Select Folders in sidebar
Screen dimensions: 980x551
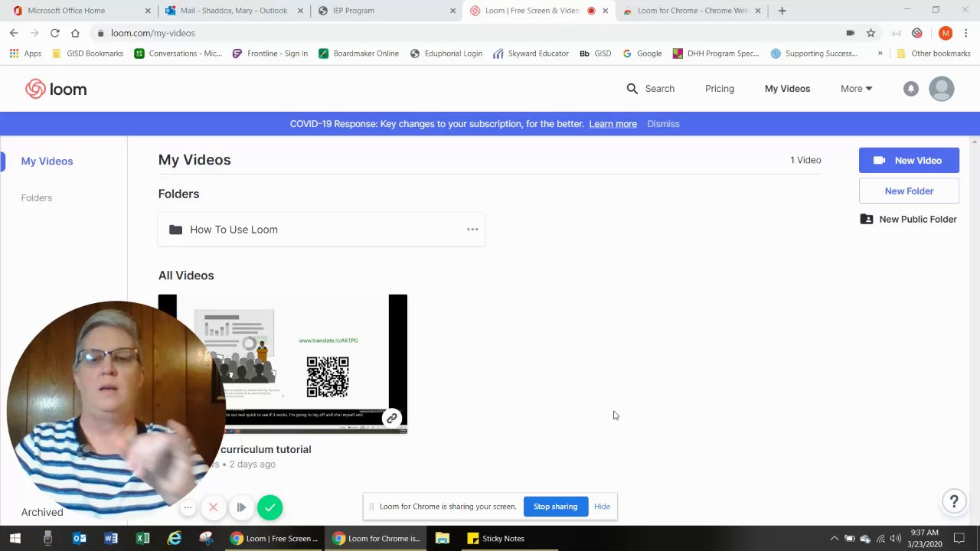click(x=37, y=198)
